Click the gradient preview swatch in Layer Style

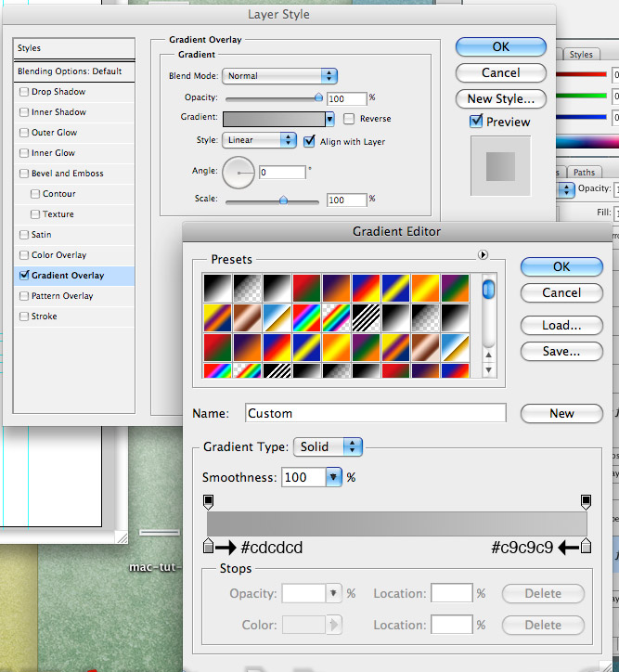pos(274,119)
